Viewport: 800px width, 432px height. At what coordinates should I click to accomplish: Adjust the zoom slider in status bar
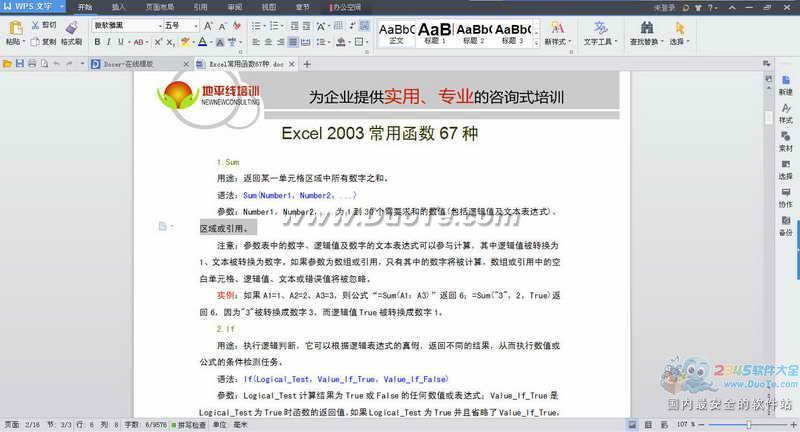tap(748, 424)
